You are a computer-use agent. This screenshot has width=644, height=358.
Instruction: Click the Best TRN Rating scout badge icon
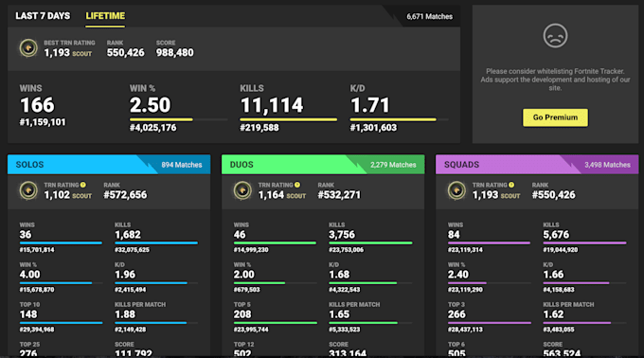coord(28,48)
